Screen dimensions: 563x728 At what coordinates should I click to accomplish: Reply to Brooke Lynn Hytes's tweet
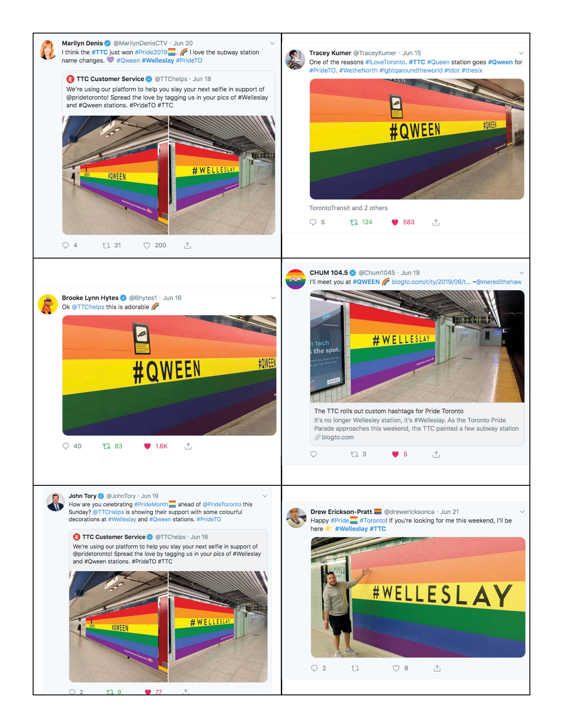[66, 446]
